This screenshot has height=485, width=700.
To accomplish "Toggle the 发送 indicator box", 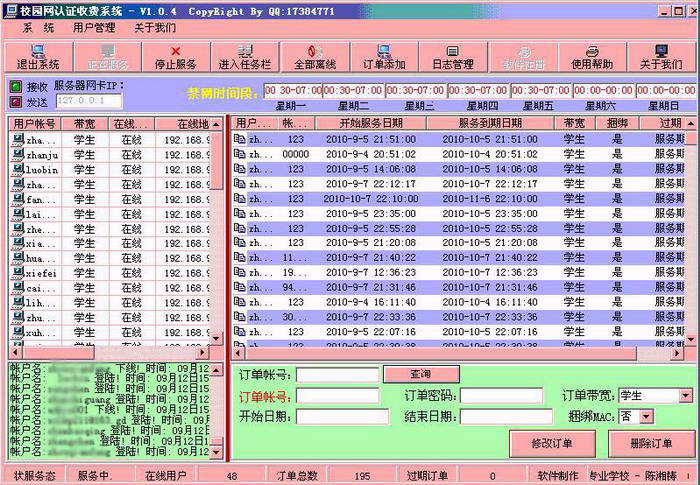I will pyautogui.click(x=17, y=101).
